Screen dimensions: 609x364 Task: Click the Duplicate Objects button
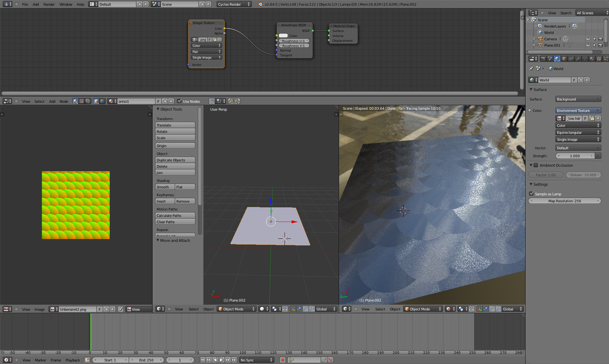pyautogui.click(x=175, y=160)
